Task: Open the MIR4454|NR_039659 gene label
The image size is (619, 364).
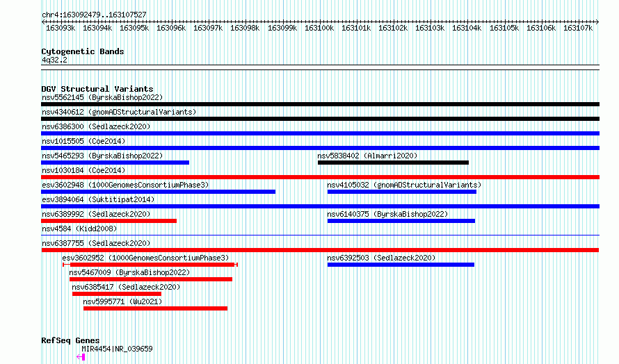Action: click(117, 349)
